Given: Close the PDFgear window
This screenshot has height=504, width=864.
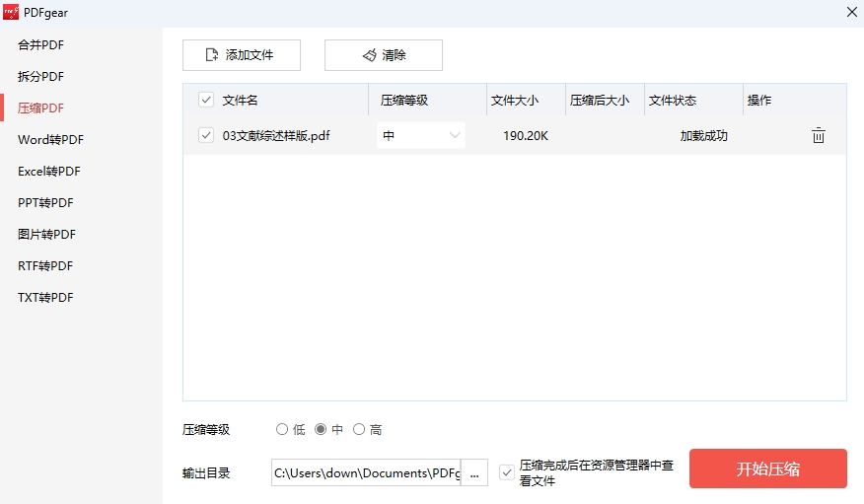Looking at the screenshot, I should pyautogui.click(x=851, y=12).
